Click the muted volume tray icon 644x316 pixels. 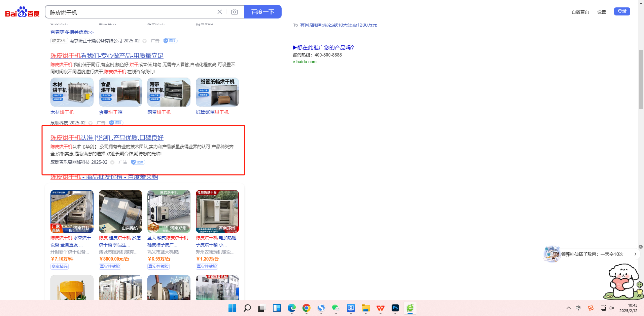pos(612,308)
